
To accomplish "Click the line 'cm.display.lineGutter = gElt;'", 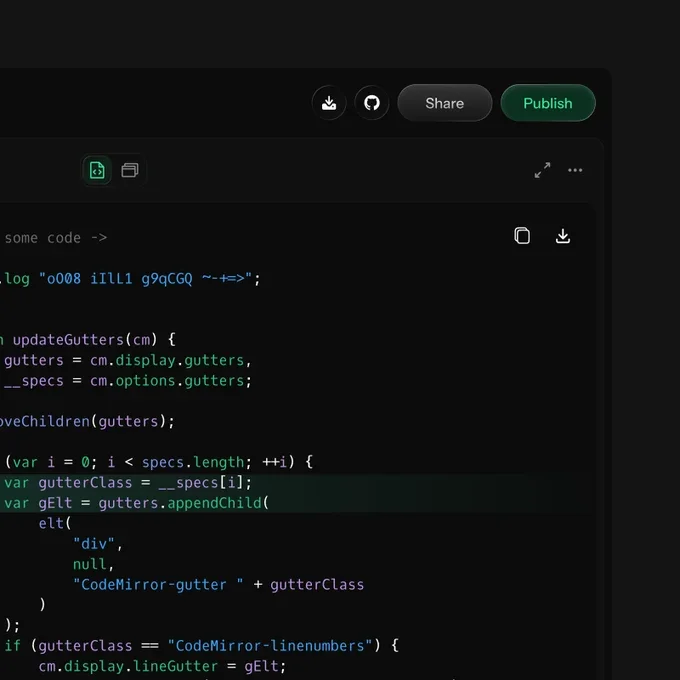I will click(x=162, y=666).
